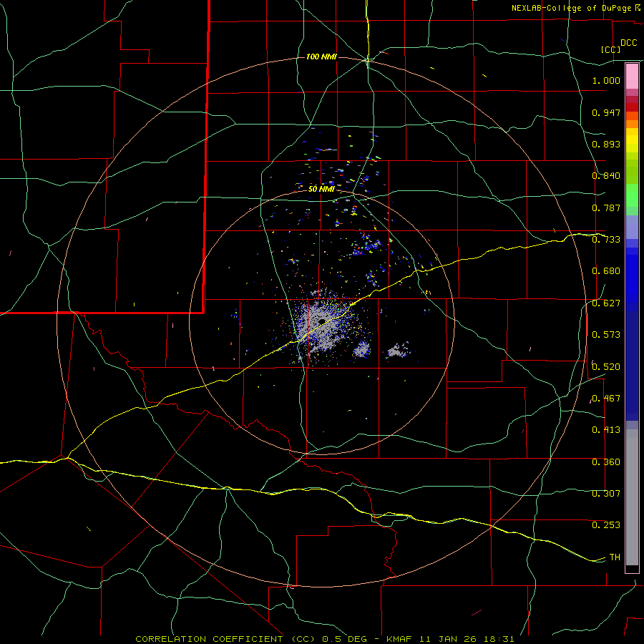The width and height of the screenshot is (644, 644).
Task: Select the 0.360 legend value
Action: 606,462
